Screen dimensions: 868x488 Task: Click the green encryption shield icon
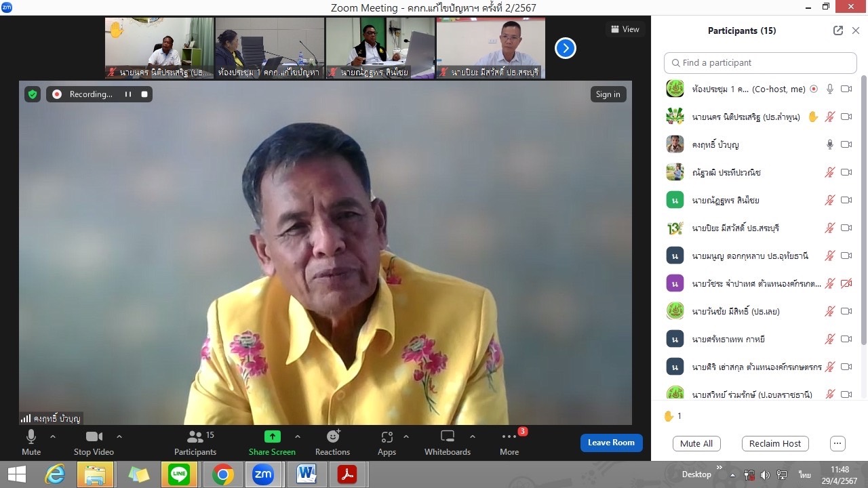point(33,94)
